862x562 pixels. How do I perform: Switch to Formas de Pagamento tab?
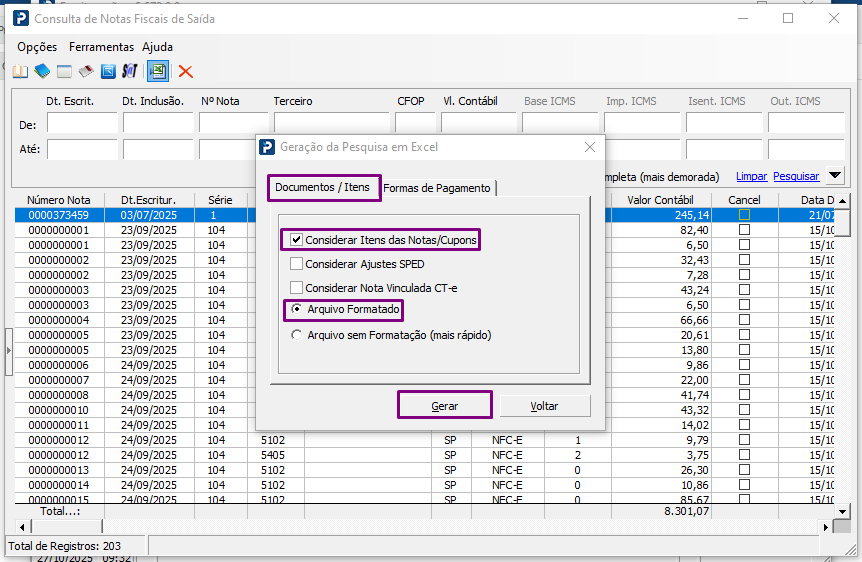tap(437, 188)
